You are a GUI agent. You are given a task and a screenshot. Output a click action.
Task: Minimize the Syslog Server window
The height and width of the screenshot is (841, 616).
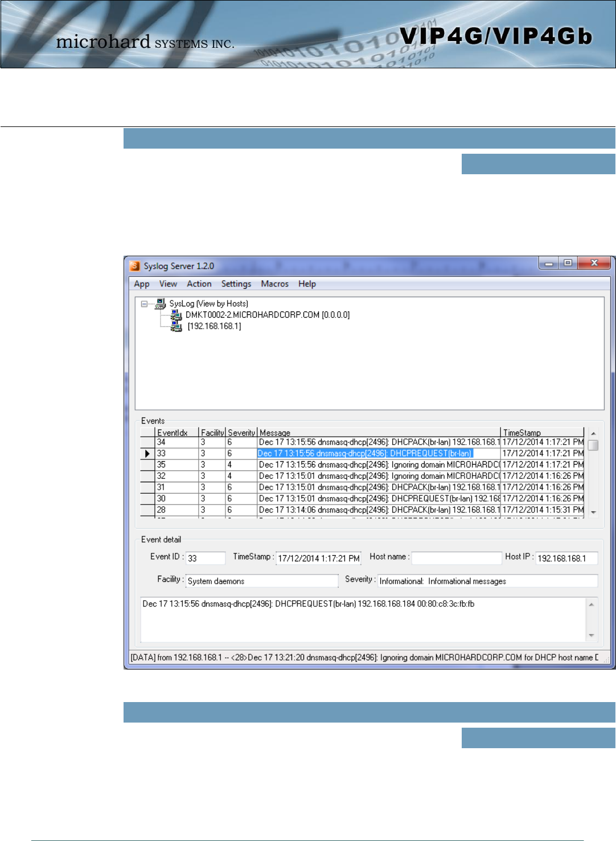click(x=549, y=263)
